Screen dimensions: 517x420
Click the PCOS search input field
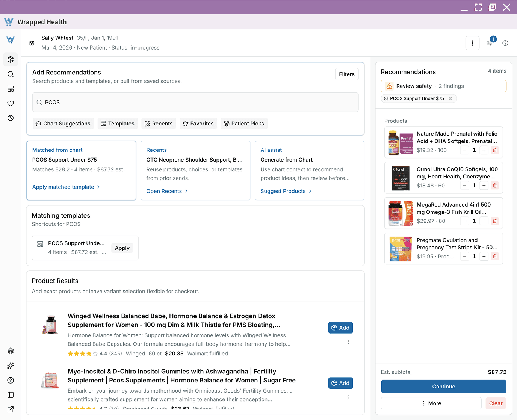[195, 102]
